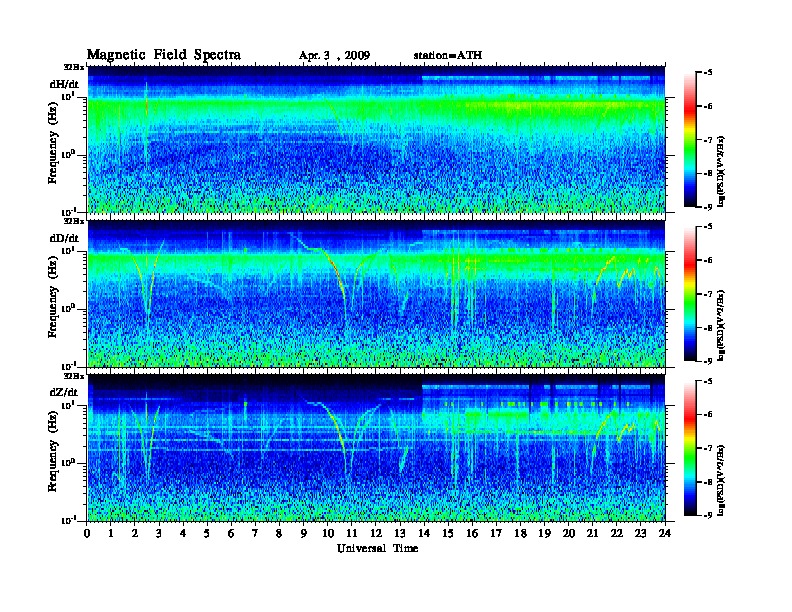Screen dimensions: 792x612
Task: Click the '32Hz' label atop dH/dt panel
Action: [74, 67]
